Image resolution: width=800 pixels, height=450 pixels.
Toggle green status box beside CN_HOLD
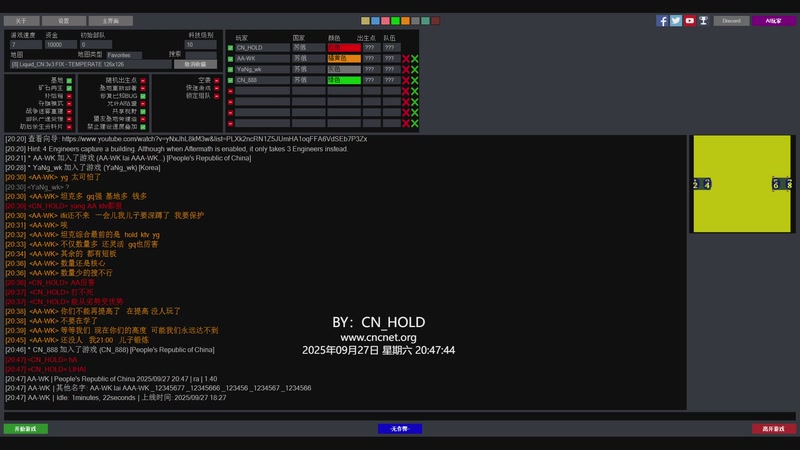(x=230, y=48)
